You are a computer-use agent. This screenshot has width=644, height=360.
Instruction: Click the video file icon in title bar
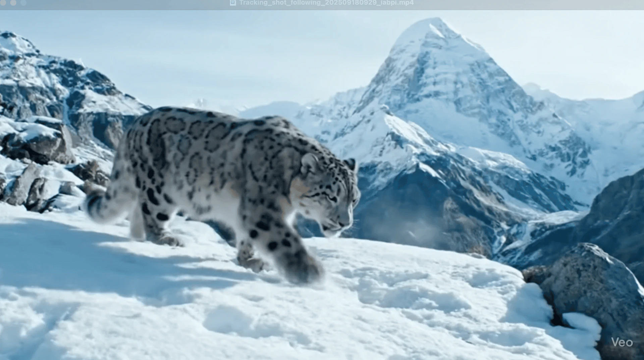[x=233, y=3]
